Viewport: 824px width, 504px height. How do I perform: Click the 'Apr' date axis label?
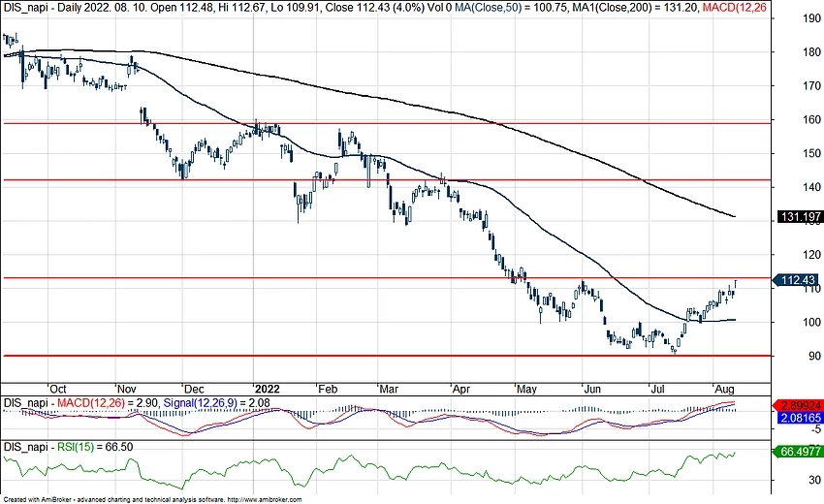click(x=460, y=389)
